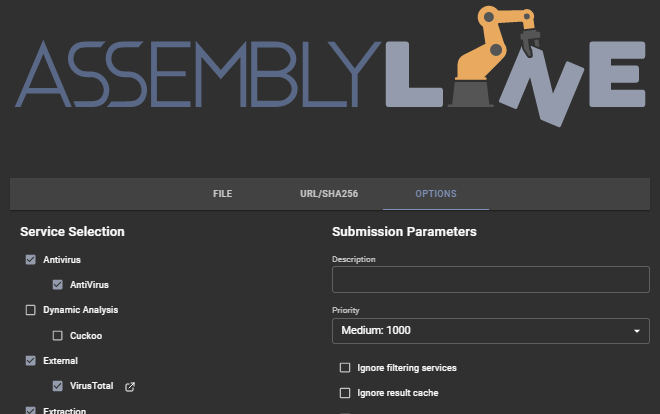This screenshot has width=660, height=414.
Task: Select the OPTIONS tab
Action: point(437,194)
